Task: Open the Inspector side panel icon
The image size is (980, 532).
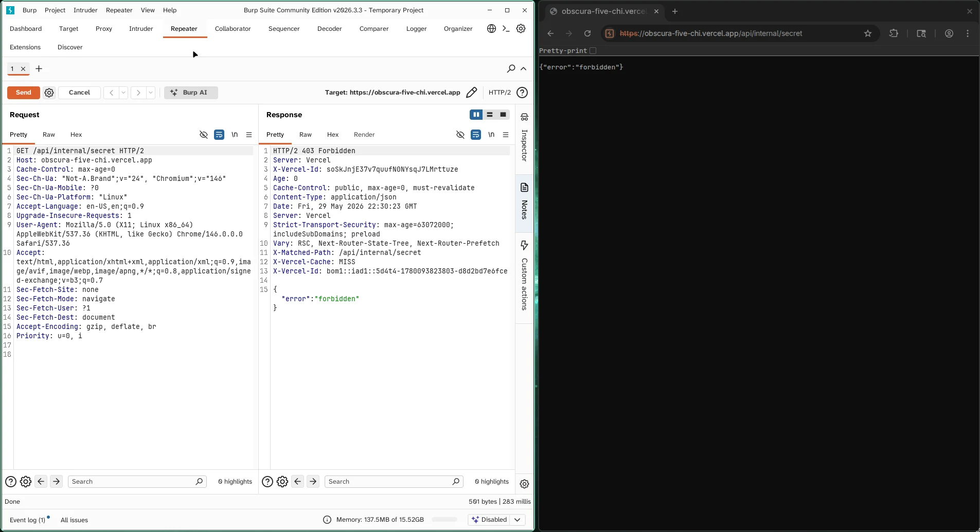Action: pyautogui.click(x=524, y=117)
